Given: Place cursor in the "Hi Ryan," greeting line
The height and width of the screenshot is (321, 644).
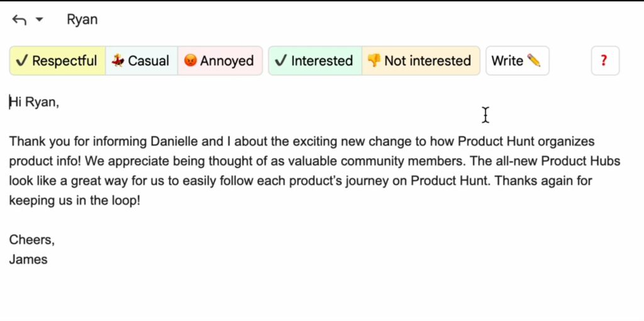Looking at the screenshot, I should click(35, 102).
